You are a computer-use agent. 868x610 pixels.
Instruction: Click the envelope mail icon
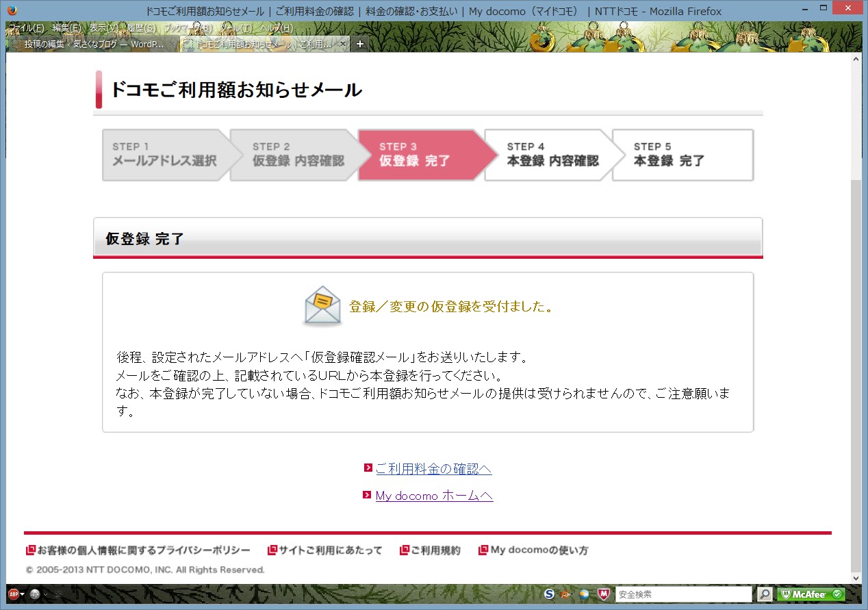click(322, 306)
